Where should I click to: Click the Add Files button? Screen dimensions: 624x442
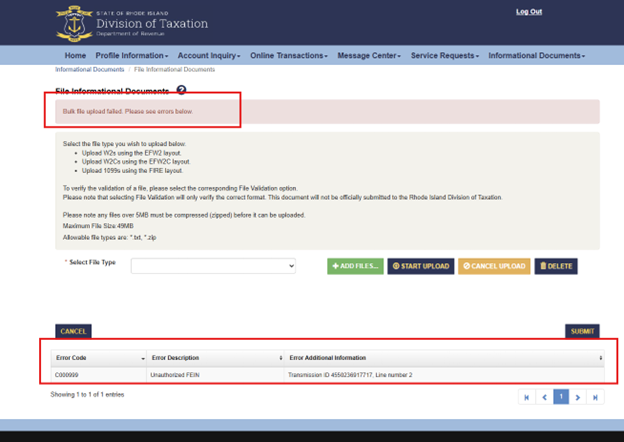click(355, 266)
